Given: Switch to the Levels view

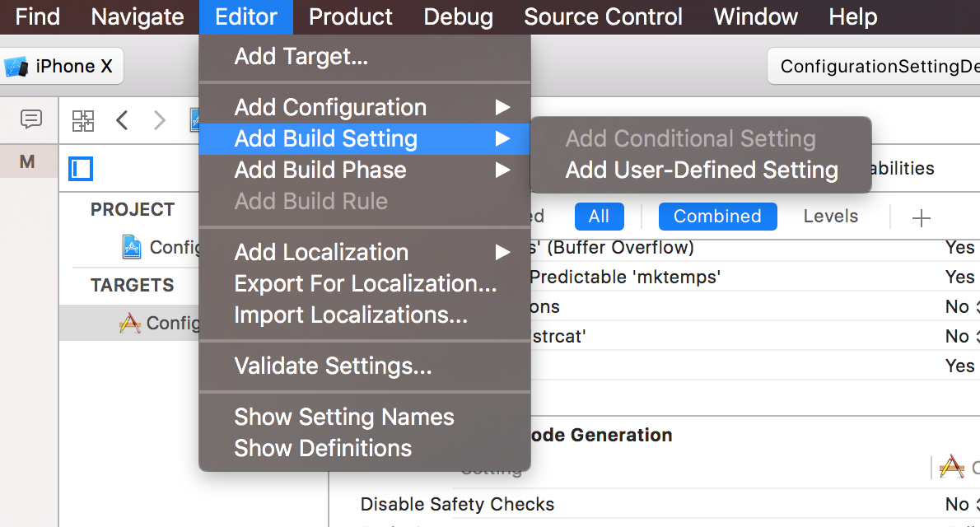Looking at the screenshot, I should coord(831,217).
